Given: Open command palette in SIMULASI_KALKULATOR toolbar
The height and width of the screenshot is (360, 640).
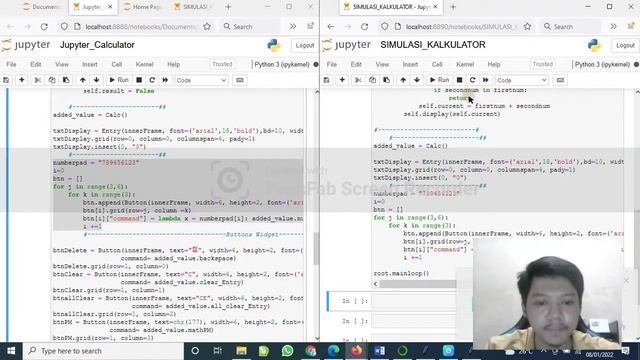Looking at the screenshot, I should click(560, 80).
